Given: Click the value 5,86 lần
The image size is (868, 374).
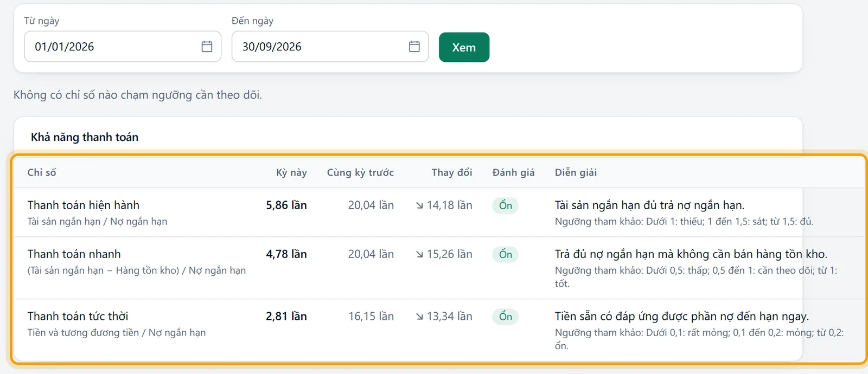Looking at the screenshot, I should [x=286, y=205].
